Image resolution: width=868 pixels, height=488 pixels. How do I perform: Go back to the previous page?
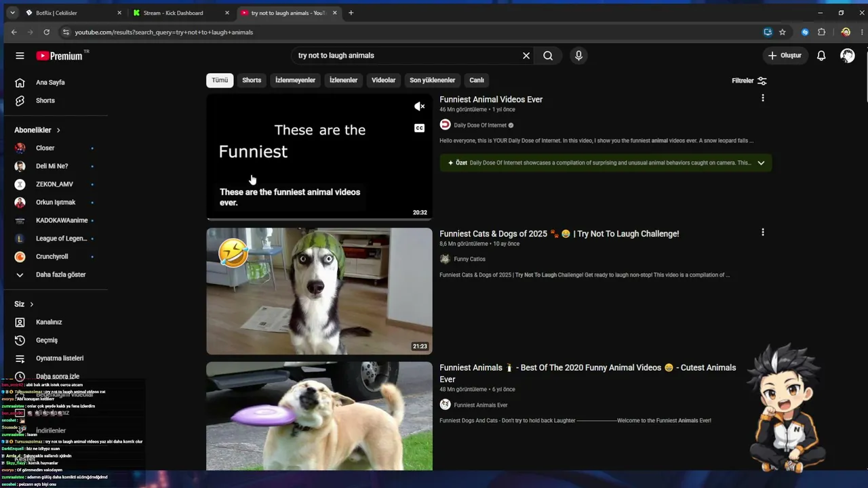pos(14,32)
